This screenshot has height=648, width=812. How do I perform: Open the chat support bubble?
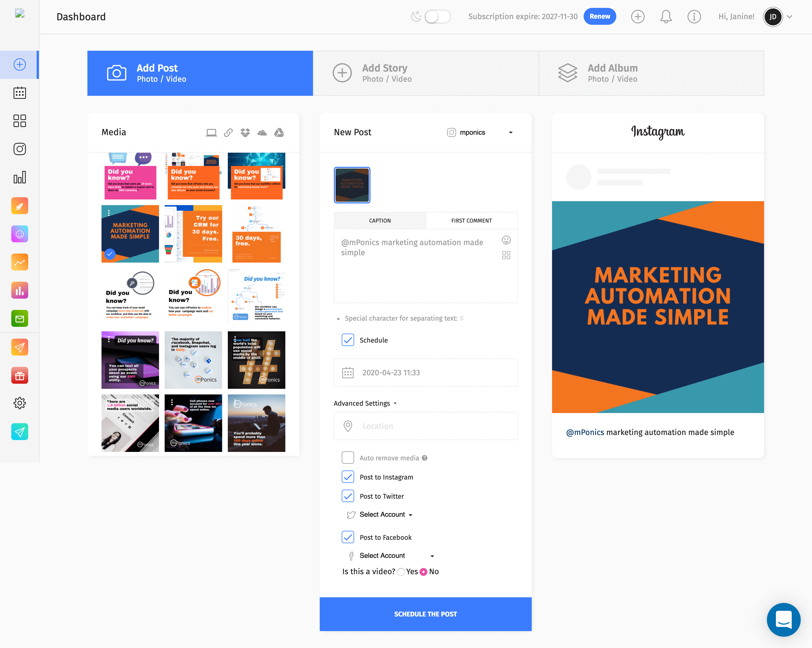pyautogui.click(x=784, y=619)
